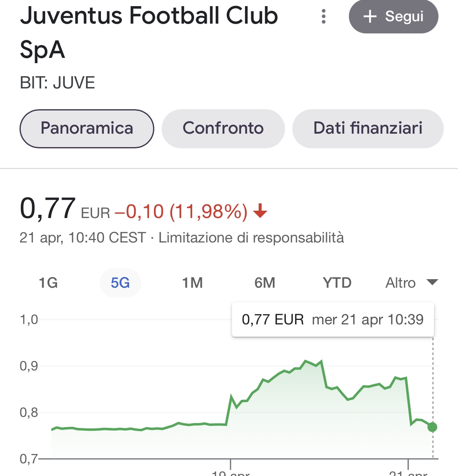Open the Confronto tab

pyautogui.click(x=223, y=128)
